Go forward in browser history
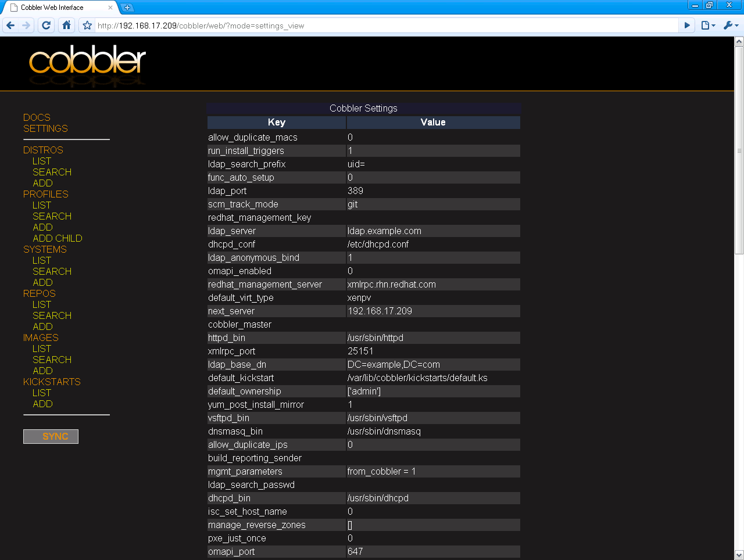744x560 pixels. click(x=26, y=26)
